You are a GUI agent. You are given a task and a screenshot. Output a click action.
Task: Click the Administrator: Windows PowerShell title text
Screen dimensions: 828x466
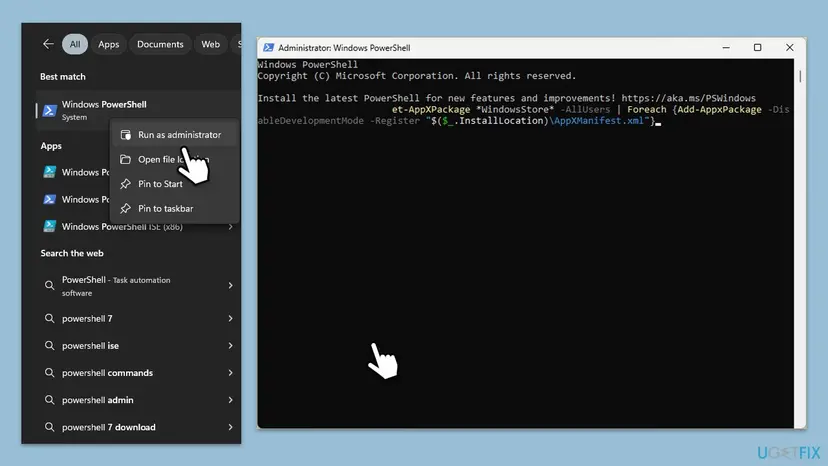(x=344, y=48)
